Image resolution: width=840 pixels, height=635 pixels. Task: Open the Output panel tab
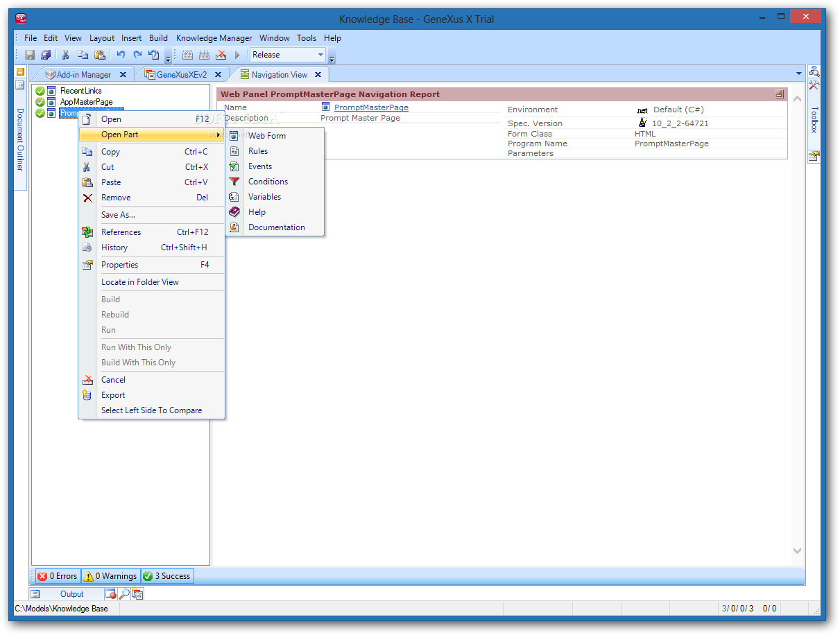pyautogui.click(x=66, y=594)
